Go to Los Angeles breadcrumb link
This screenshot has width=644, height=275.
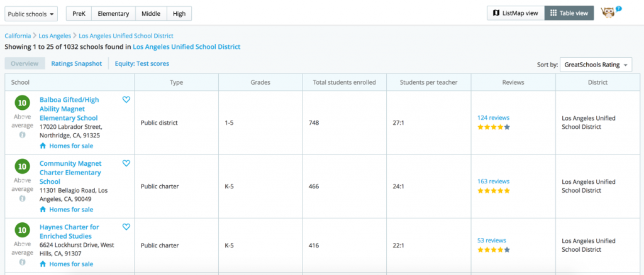(55, 36)
